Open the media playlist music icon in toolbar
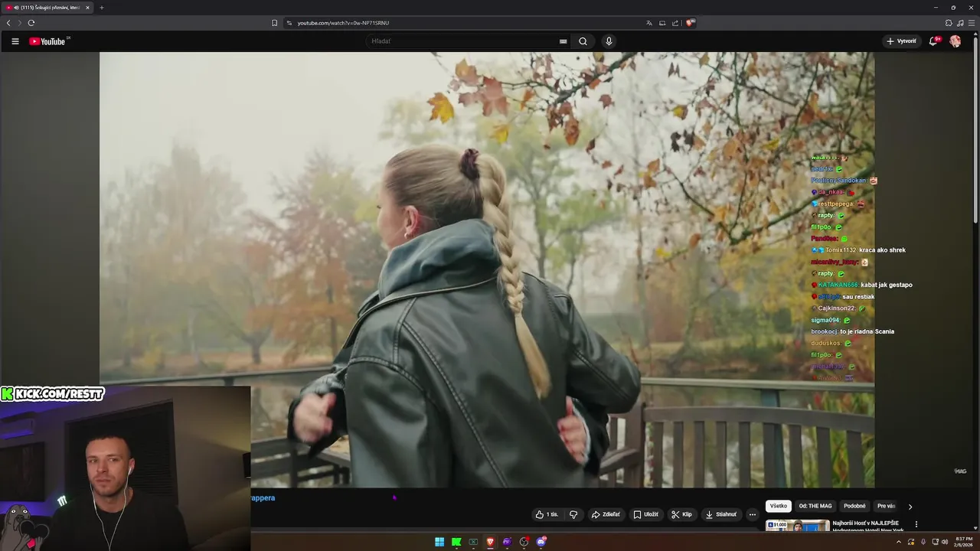This screenshot has height=551, width=980. [960, 23]
